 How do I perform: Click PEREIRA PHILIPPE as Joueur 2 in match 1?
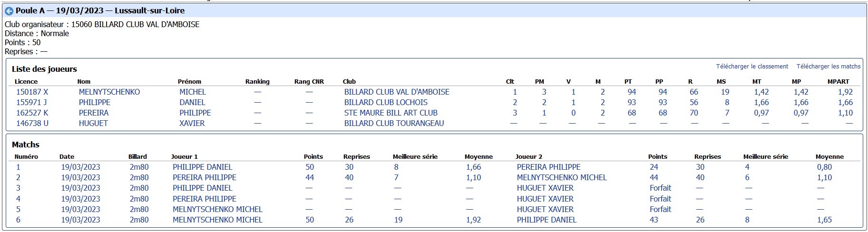[x=548, y=167]
